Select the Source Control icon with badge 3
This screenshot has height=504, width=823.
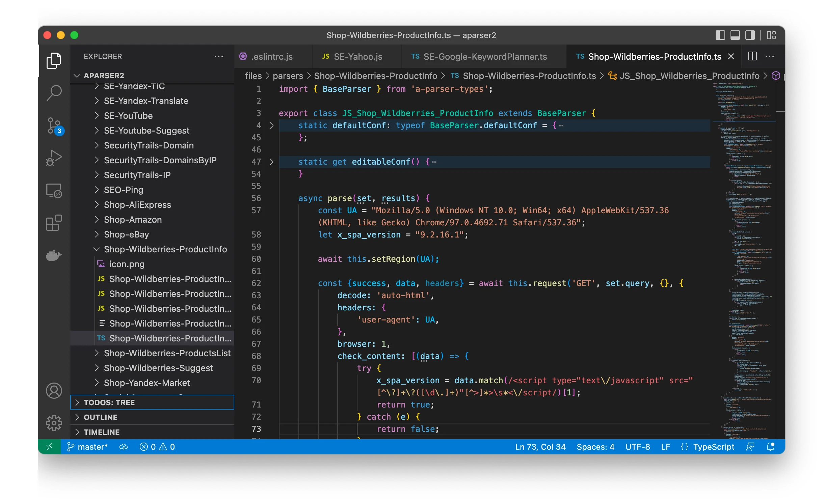pos(54,126)
